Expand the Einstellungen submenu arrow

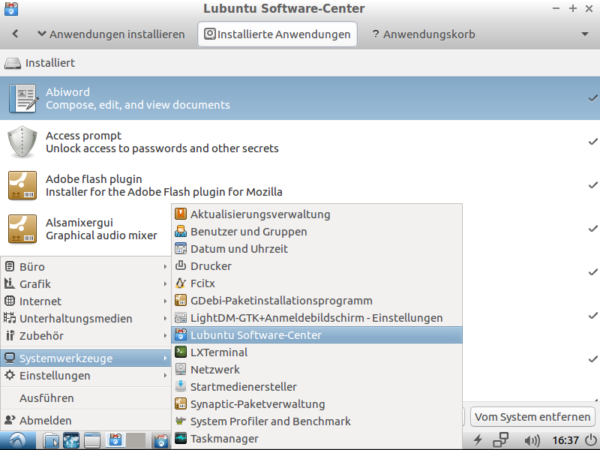pyautogui.click(x=165, y=375)
